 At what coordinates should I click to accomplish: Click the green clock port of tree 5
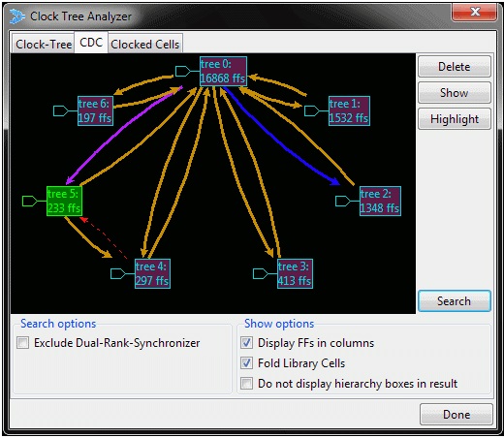(30, 201)
